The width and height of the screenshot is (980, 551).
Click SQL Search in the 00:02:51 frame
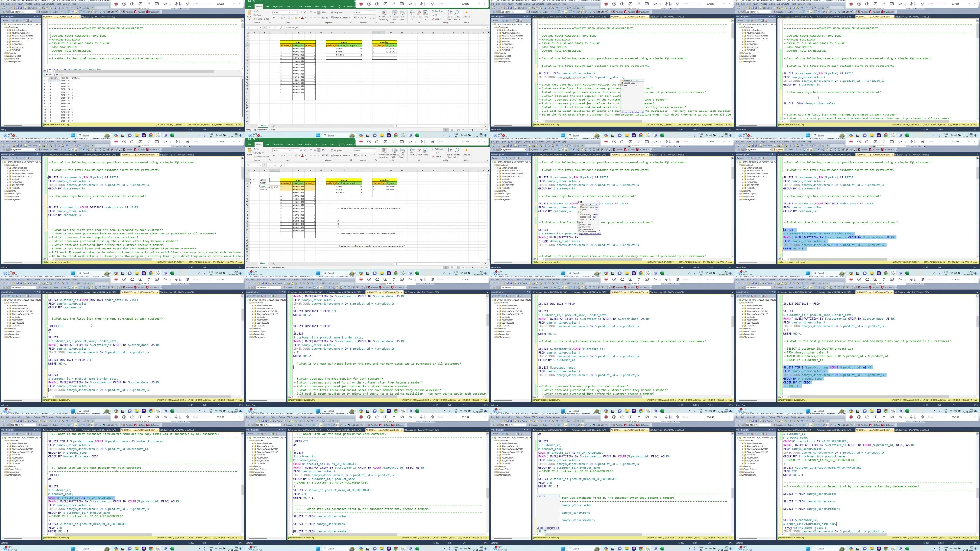[x=153, y=12]
